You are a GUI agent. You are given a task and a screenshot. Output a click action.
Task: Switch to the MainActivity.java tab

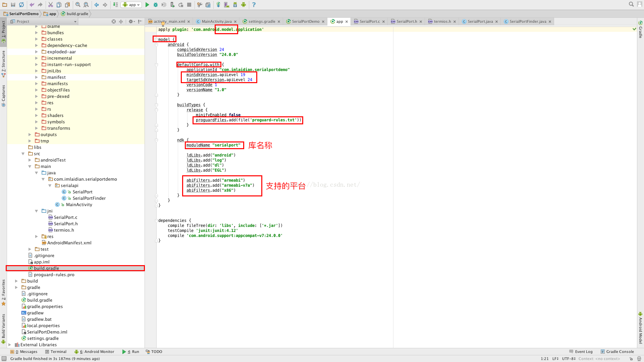(216, 21)
